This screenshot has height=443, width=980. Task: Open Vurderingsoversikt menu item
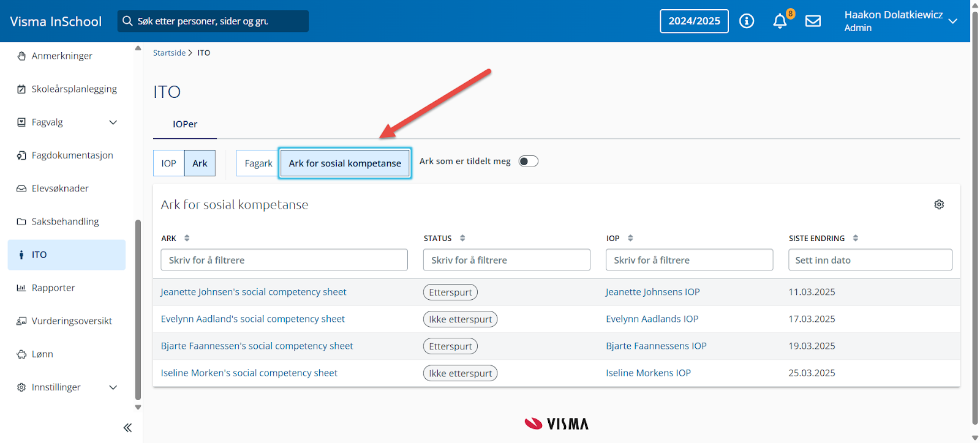(72, 321)
